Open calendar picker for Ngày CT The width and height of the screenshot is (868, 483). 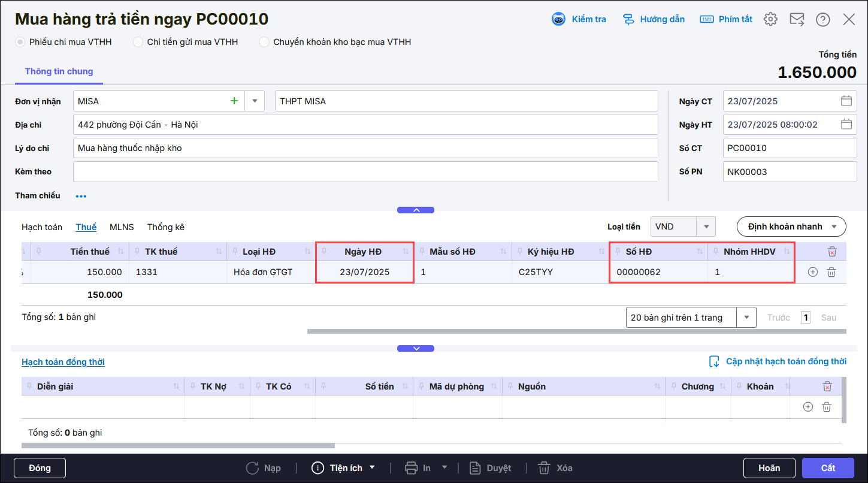tap(846, 101)
